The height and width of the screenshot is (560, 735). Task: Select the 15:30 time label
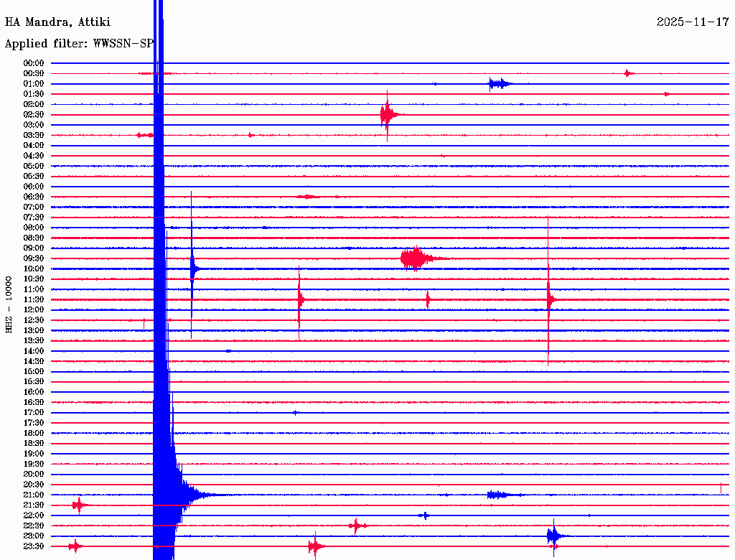[34, 382]
